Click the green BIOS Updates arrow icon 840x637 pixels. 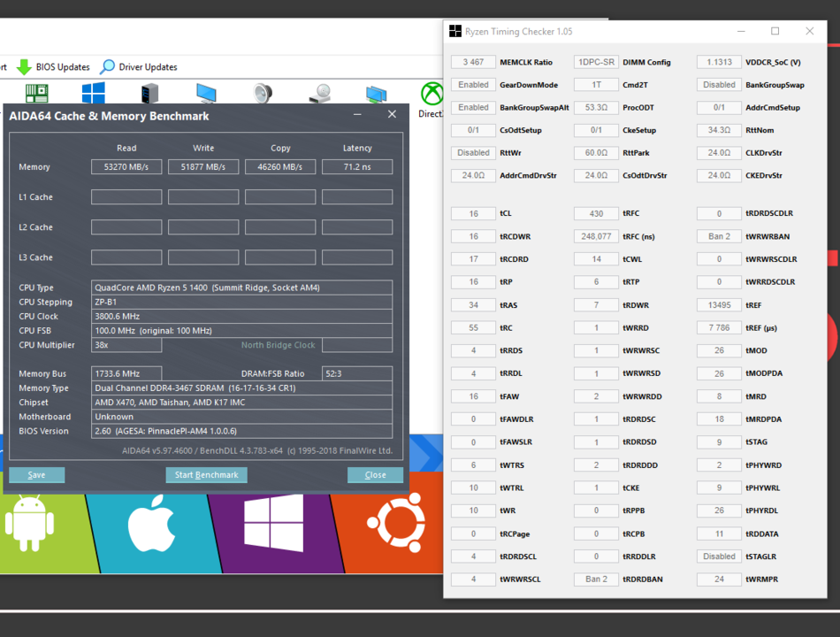point(24,67)
